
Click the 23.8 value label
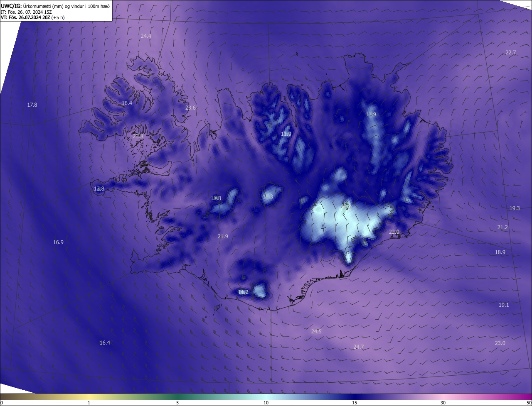138,137
